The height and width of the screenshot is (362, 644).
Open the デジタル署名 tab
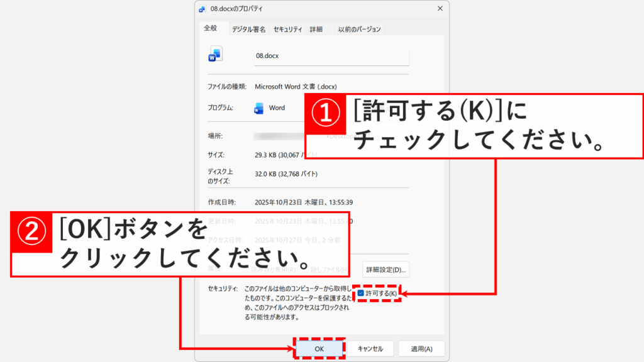point(248,30)
